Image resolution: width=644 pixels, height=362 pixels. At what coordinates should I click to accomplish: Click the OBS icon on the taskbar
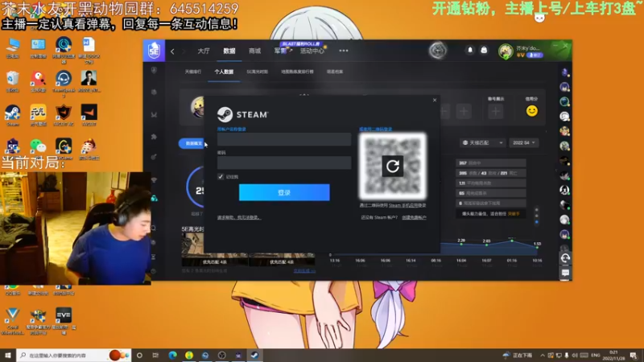coord(222,355)
